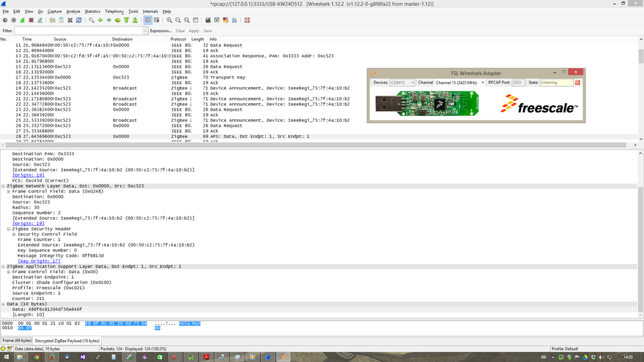The height and width of the screenshot is (362, 644).
Task: Jump to first packet icon
Action: [126, 20]
